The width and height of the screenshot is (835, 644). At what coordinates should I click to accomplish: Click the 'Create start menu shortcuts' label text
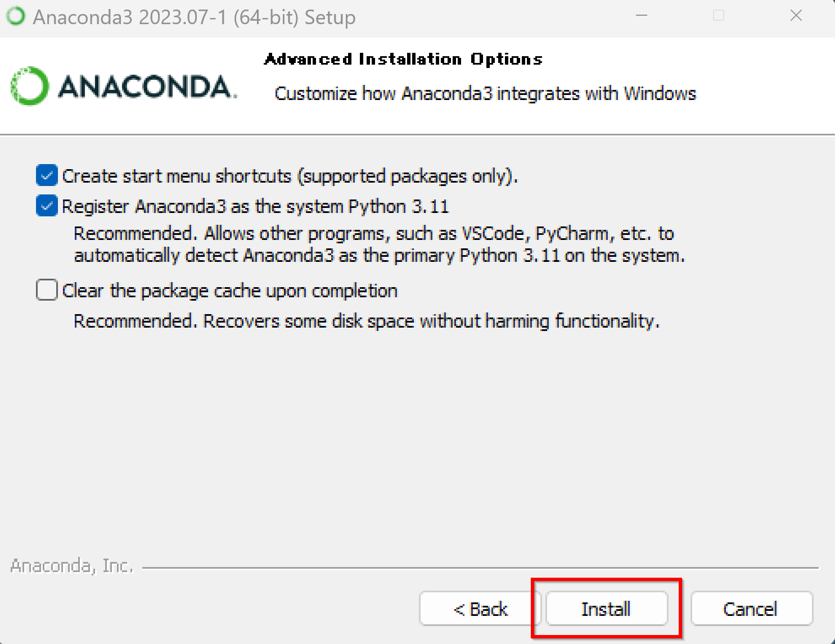[x=290, y=176]
